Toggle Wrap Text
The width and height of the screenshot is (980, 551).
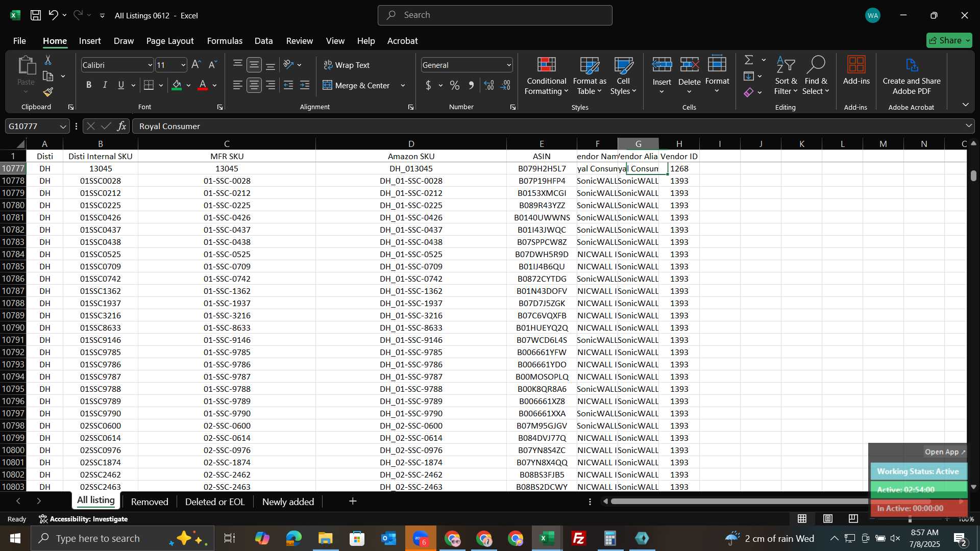[347, 65]
